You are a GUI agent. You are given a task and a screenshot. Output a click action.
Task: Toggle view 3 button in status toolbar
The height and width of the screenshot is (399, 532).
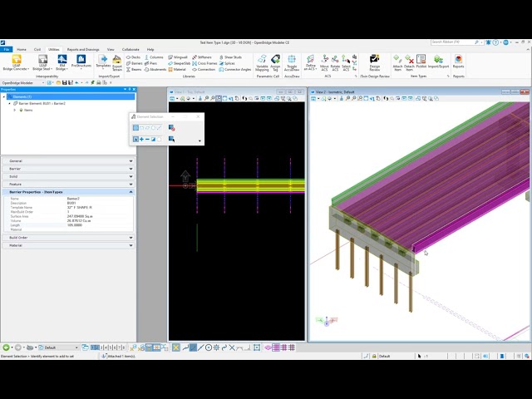pyautogui.click(x=101, y=347)
